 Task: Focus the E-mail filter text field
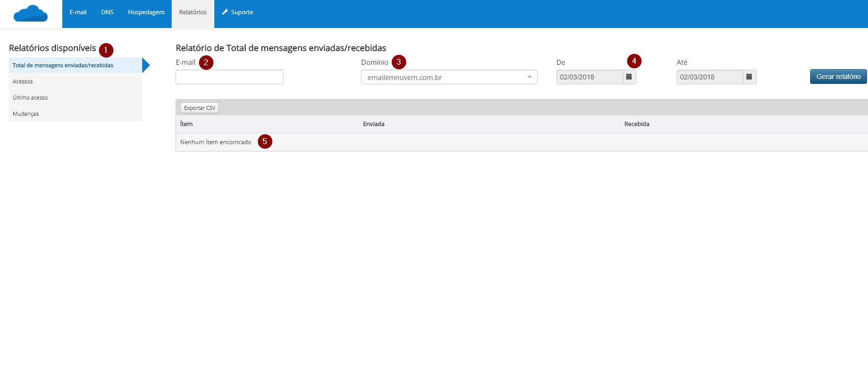pyautogui.click(x=230, y=77)
